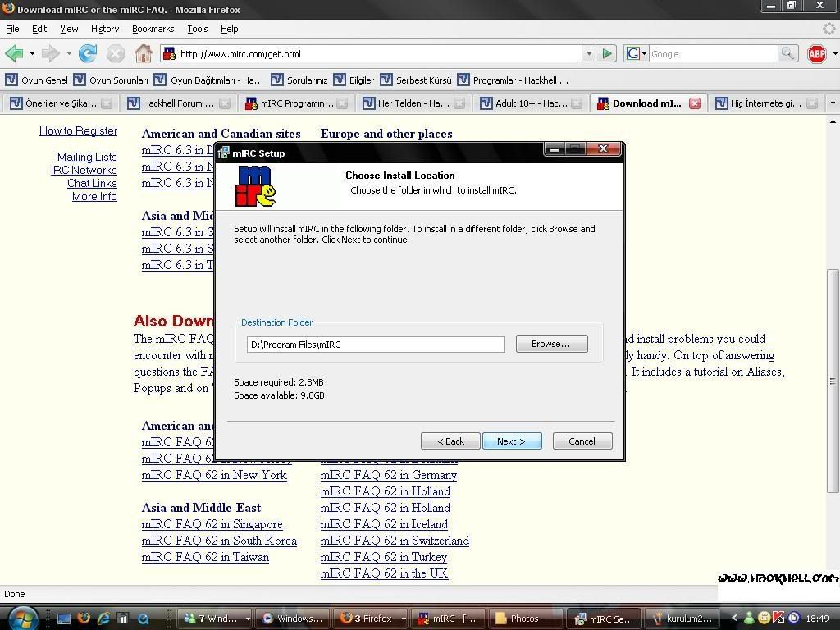Open the IRC Networks link
Image resolution: width=840 pixels, height=630 pixels.
(x=84, y=170)
